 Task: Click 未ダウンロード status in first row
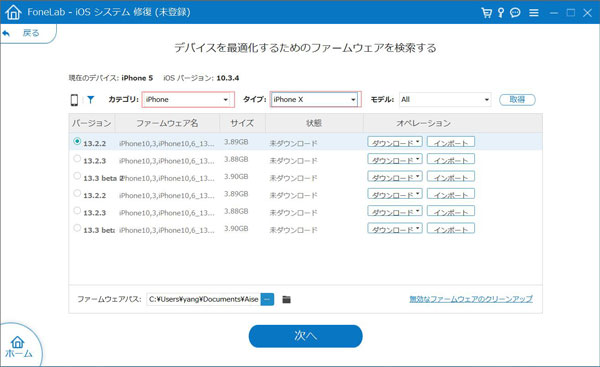[x=293, y=144]
